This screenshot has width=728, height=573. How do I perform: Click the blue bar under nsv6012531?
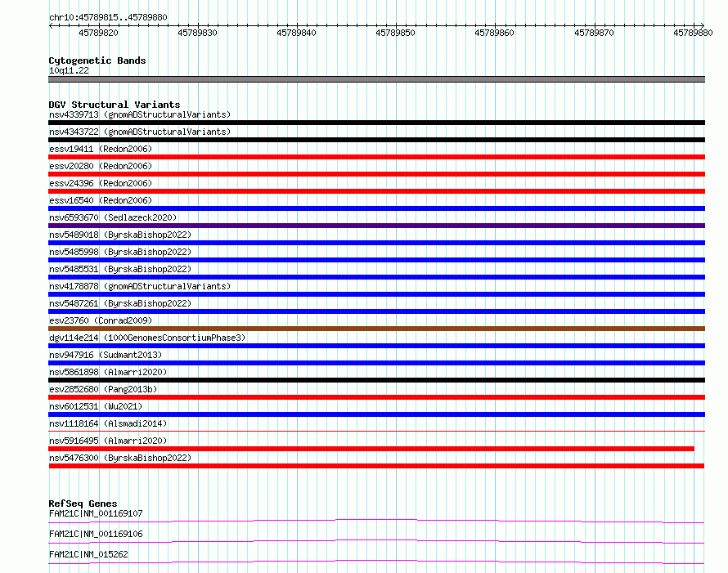pyautogui.click(x=376, y=414)
